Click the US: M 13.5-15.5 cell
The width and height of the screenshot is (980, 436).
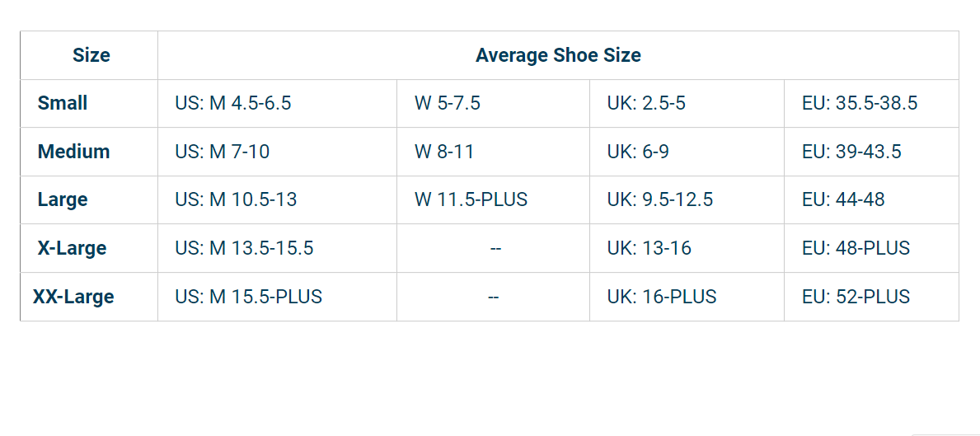pos(244,248)
